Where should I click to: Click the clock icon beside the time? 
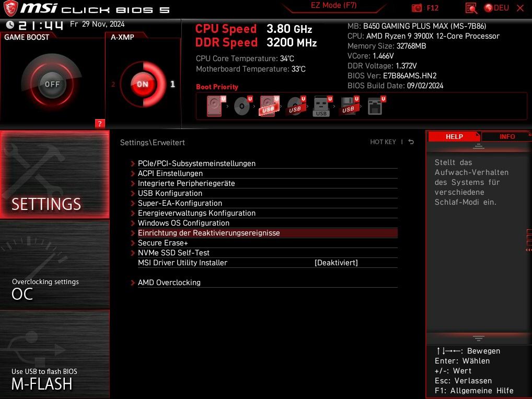pos(10,25)
